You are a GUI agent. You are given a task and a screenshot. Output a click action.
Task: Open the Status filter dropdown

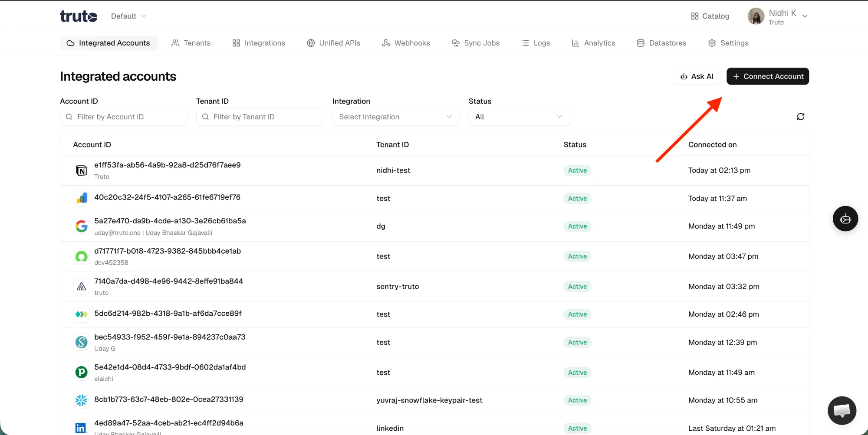coord(519,117)
